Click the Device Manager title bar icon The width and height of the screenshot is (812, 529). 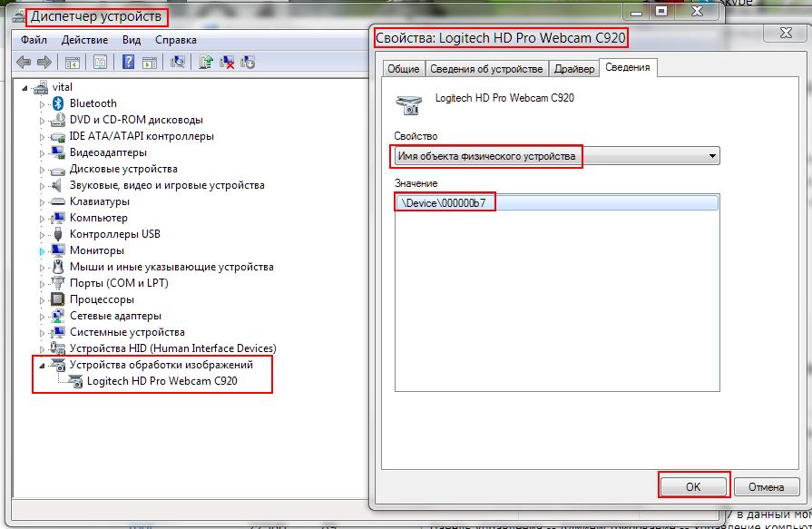pos(19,17)
